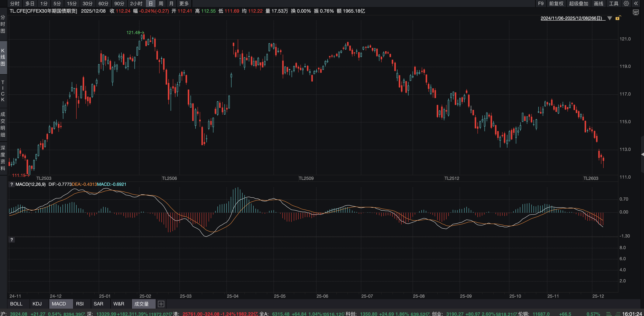644x316 pixels.
Task: Switch sub-chart indicator to KDJ
Action: [37, 304]
